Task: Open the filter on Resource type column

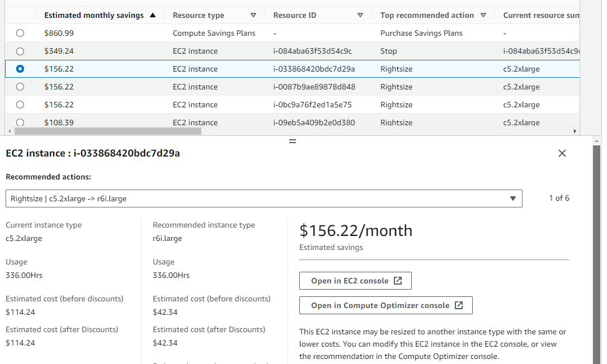Action: click(x=253, y=15)
